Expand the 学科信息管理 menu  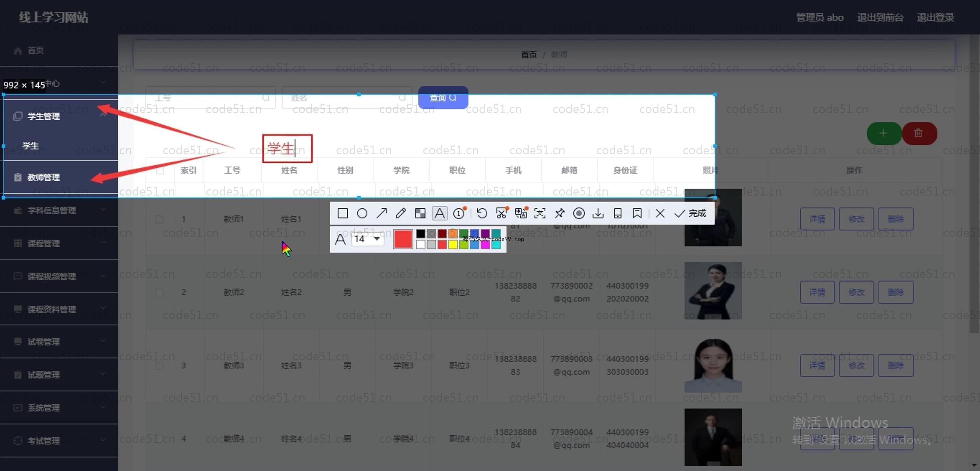pyautogui.click(x=59, y=210)
